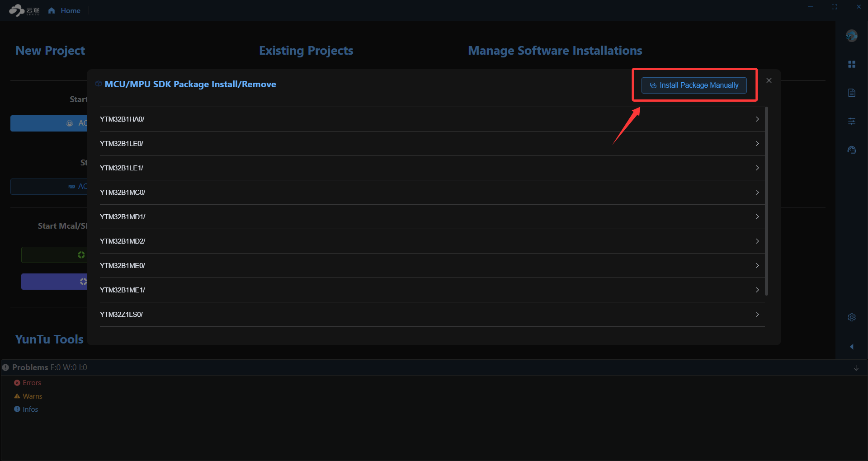
Task: Select the YTM32B1LE0/ package text
Action: click(x=122, y=144)
